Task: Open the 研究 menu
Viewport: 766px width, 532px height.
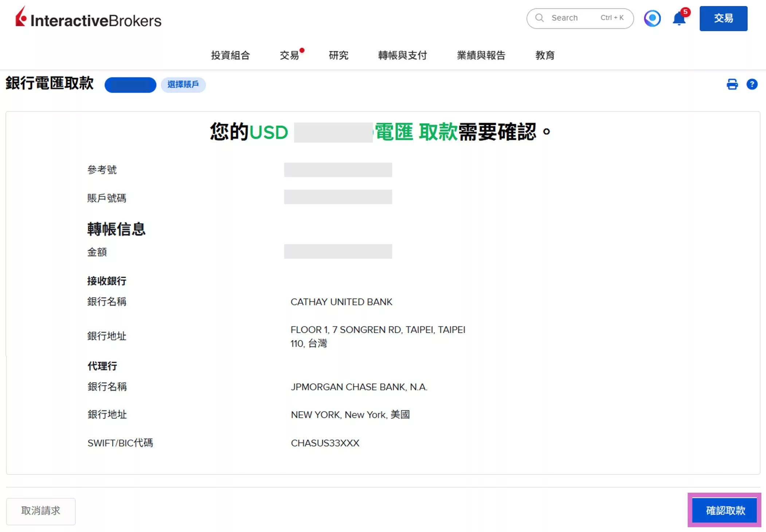Action: 339,55
